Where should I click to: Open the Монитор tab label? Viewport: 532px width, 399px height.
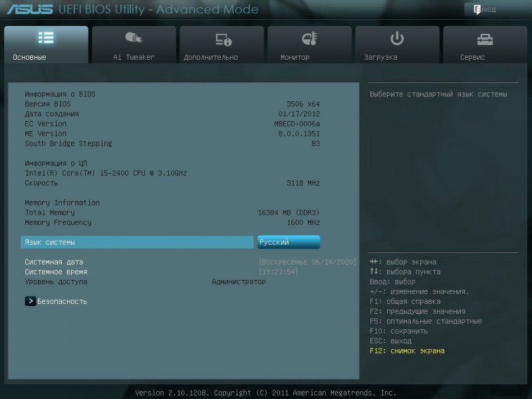(x=295, y=57)
